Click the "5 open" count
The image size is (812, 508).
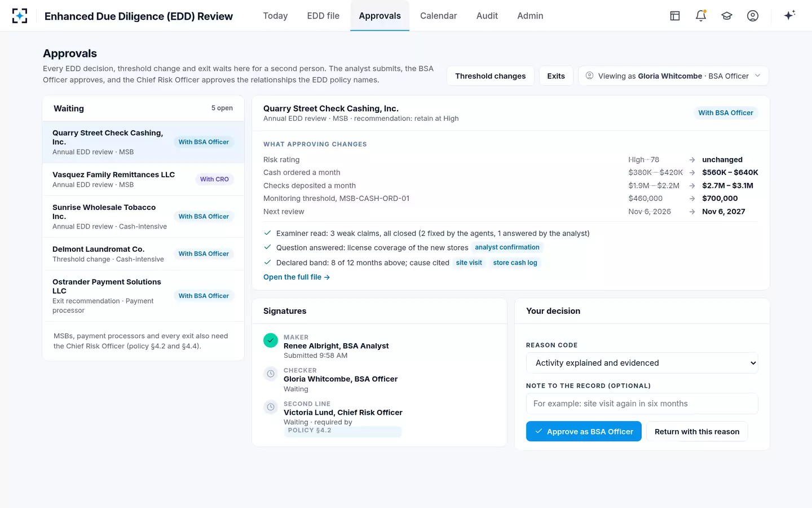click(x=222, y=108)
